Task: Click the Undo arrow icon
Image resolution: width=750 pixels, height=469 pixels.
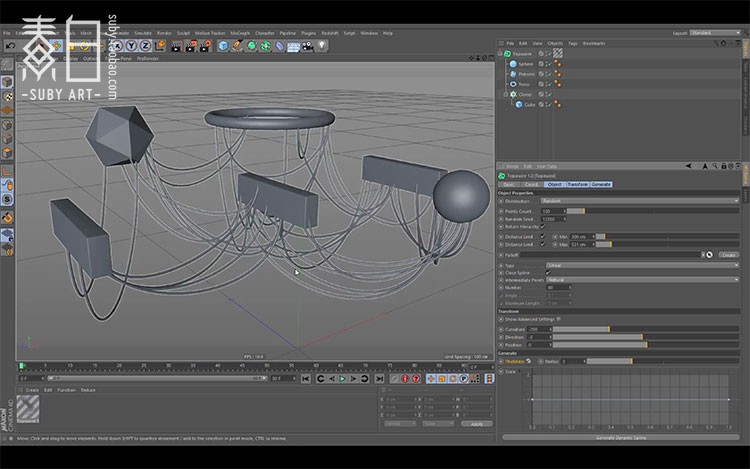Action: 11,46
